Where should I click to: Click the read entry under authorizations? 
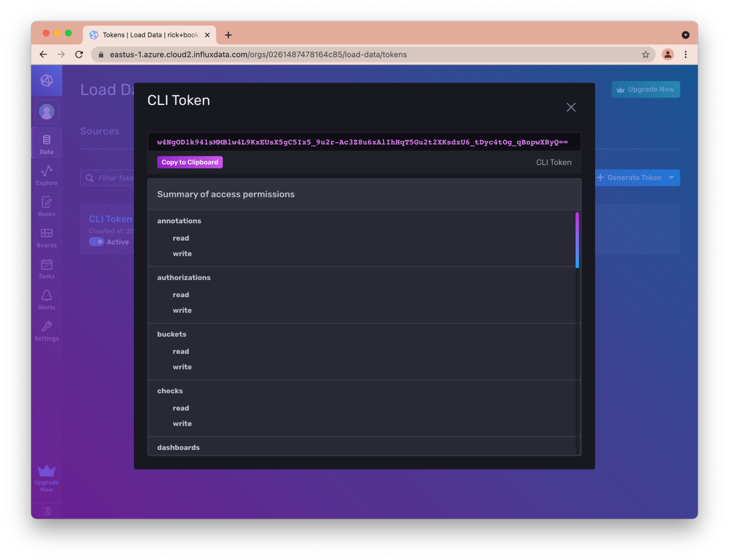(x=181, y=295)
